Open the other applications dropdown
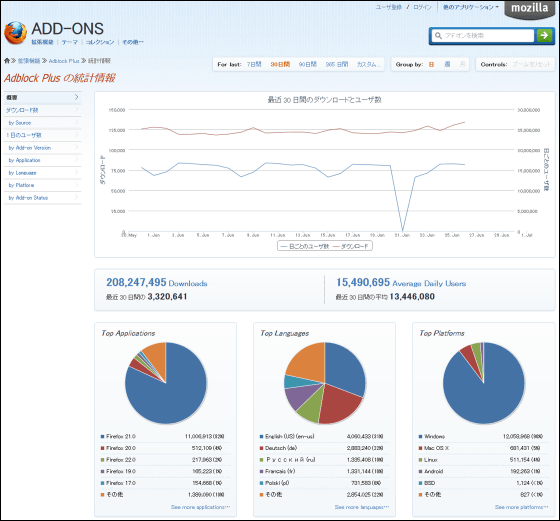This screenshot has height=521, width=560. pyautogui.click(x=471, y=7)
